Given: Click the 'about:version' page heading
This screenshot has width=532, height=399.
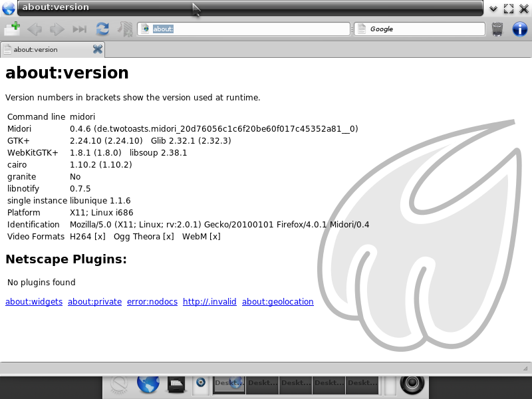Looking at the screenshot, I should pos(67,72).
